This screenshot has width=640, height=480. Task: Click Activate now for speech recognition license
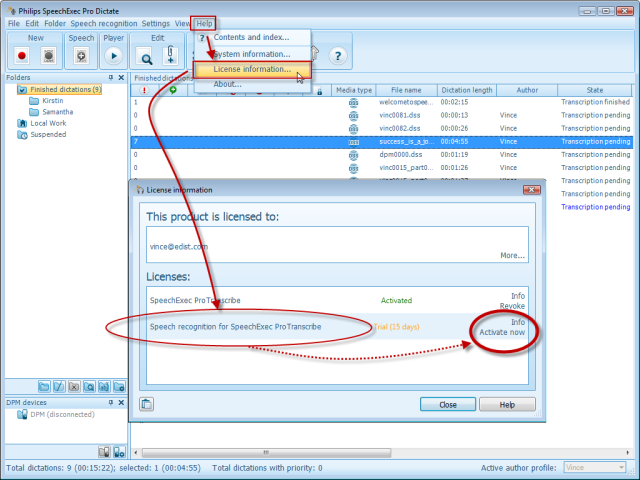tap(502, 332)
